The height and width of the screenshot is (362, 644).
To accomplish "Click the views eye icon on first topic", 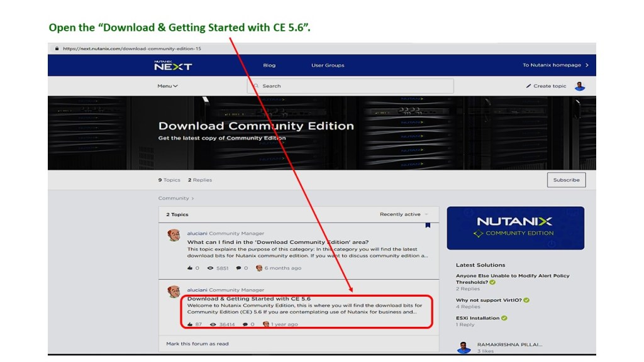I will 210,268.
